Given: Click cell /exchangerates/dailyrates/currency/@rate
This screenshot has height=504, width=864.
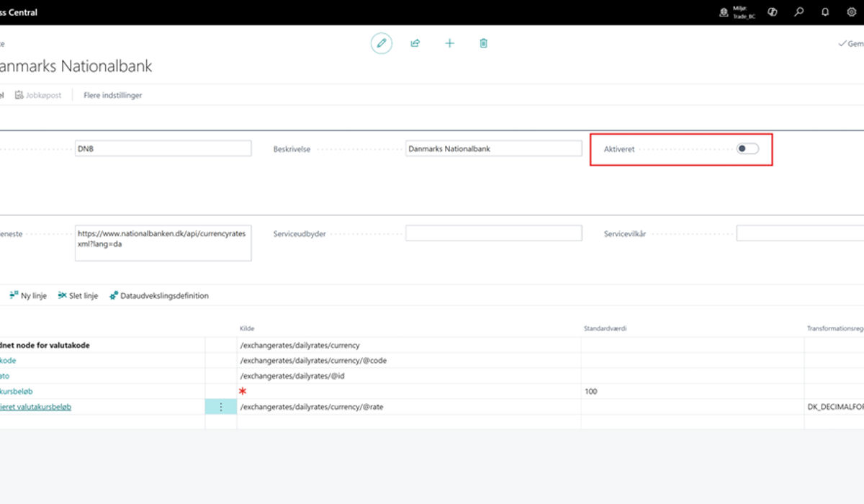Looking at the screenshot, I should 409,407.
